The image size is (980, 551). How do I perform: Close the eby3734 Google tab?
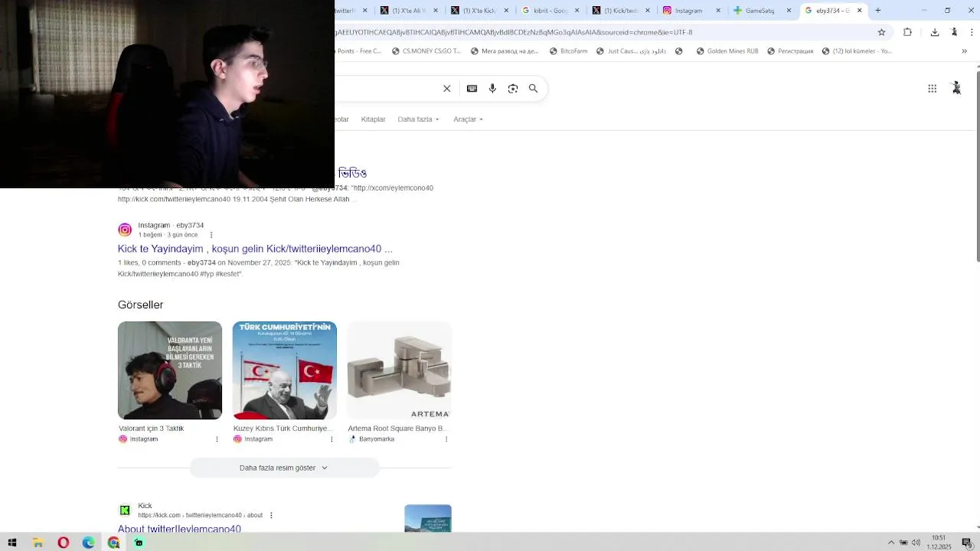tap(859, 11)
